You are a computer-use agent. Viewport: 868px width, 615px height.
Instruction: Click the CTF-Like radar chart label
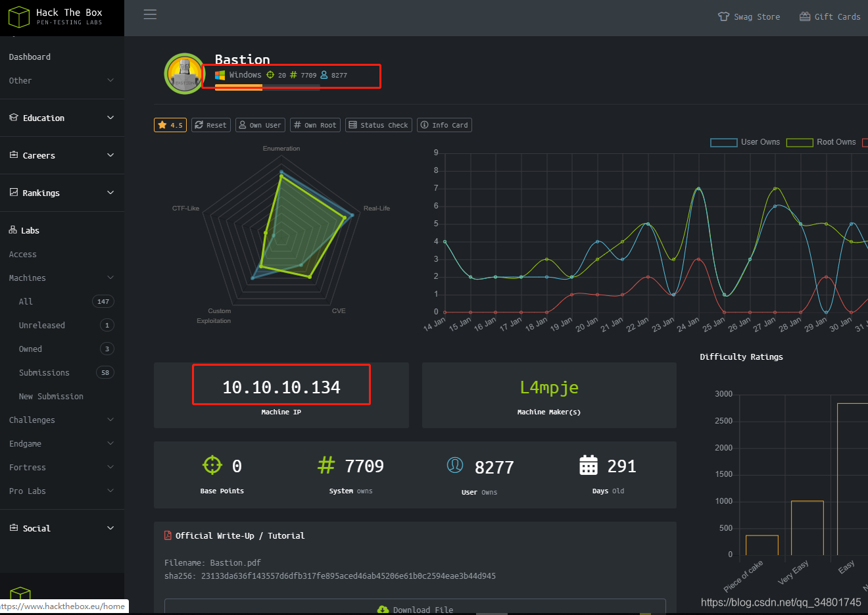point(185,209)
